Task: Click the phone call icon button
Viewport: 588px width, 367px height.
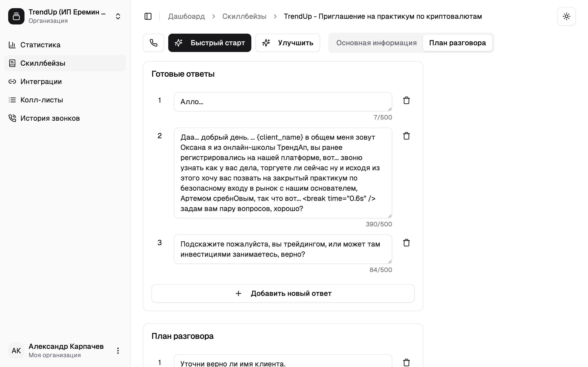Action: [153, 43]
